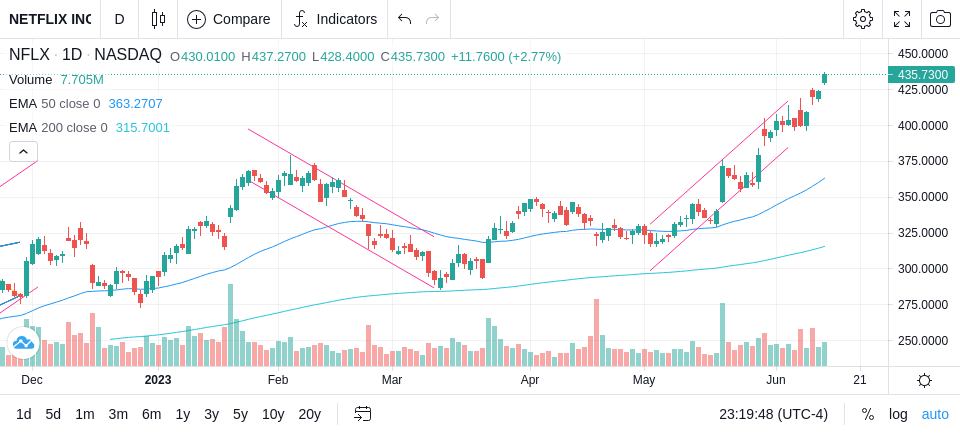Screen dimensions: 960x433
Task: Set range to 1d
Action: click(24, 414)
